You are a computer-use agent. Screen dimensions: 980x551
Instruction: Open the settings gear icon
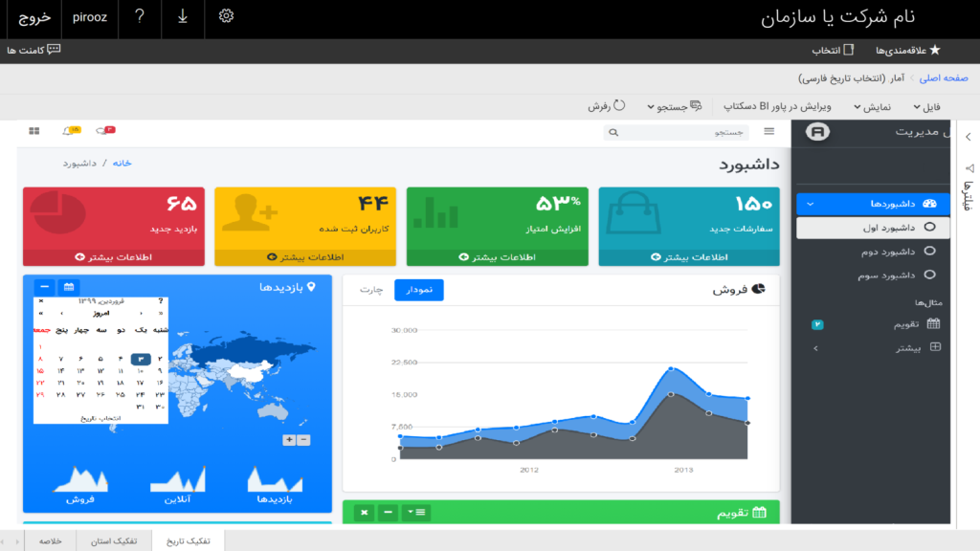(226, 16)
